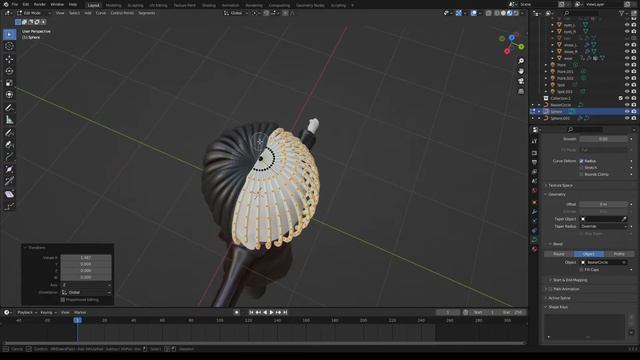The height and width of the screenshot is (360, 640).
Task: Click the current frame marker in timeline
Action: click(x=77, y=320)
